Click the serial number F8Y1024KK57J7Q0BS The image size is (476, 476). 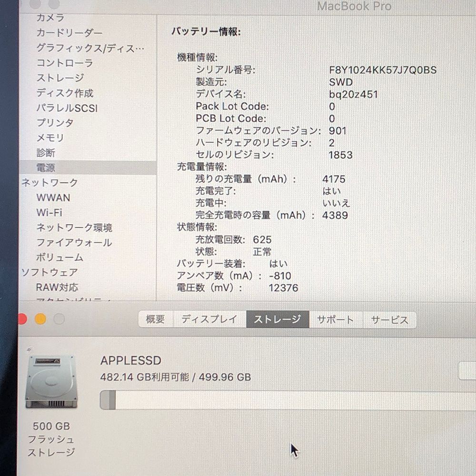[383, 70]
